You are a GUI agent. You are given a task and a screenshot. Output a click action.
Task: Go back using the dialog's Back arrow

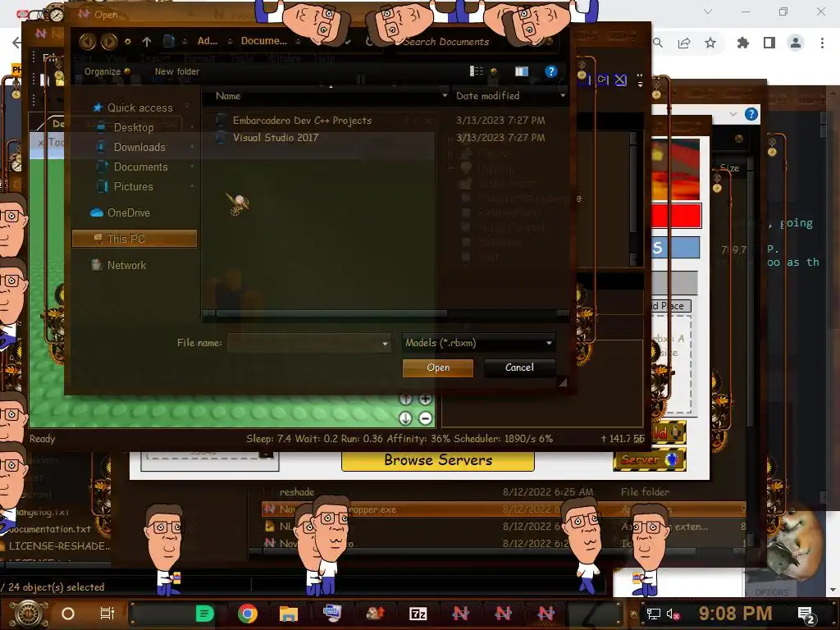click(x=87, y=41)
